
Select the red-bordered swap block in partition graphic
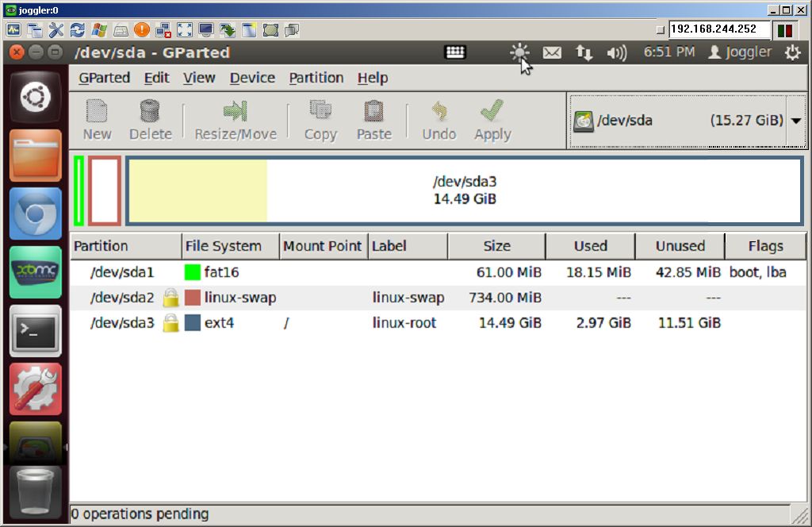(x=104, y=190)
